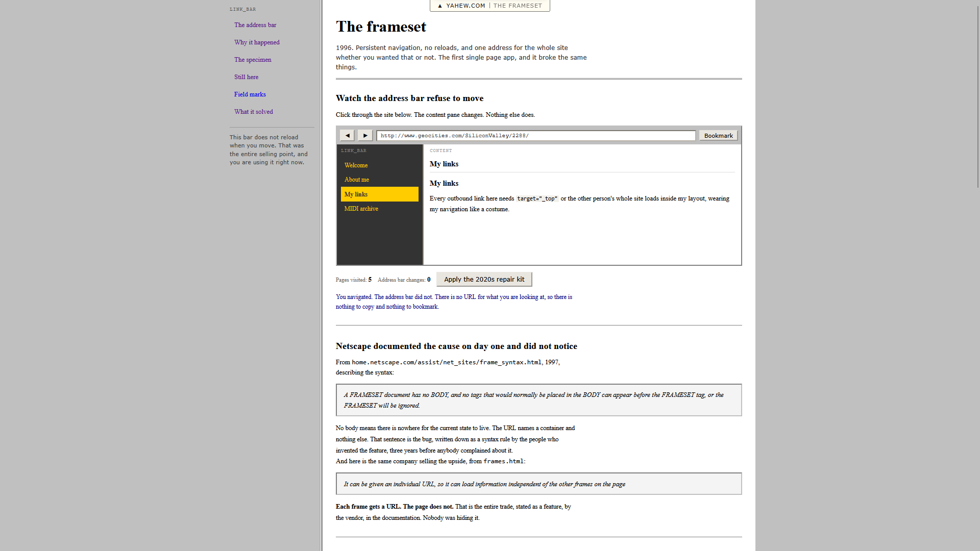Click the up triangle beside YAHEW.COM

(x=440, y=6)
